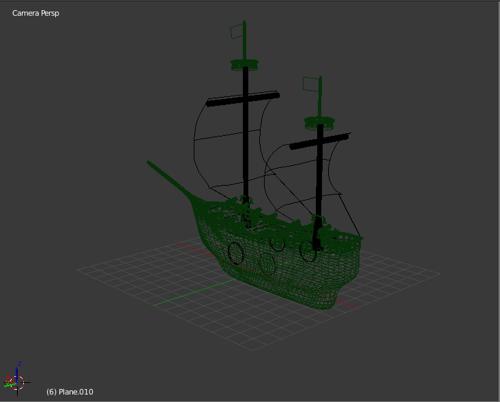The image size is (500, 402).
Task: Select the green crow's nest on taller mast
Action: tap(245, 64)
